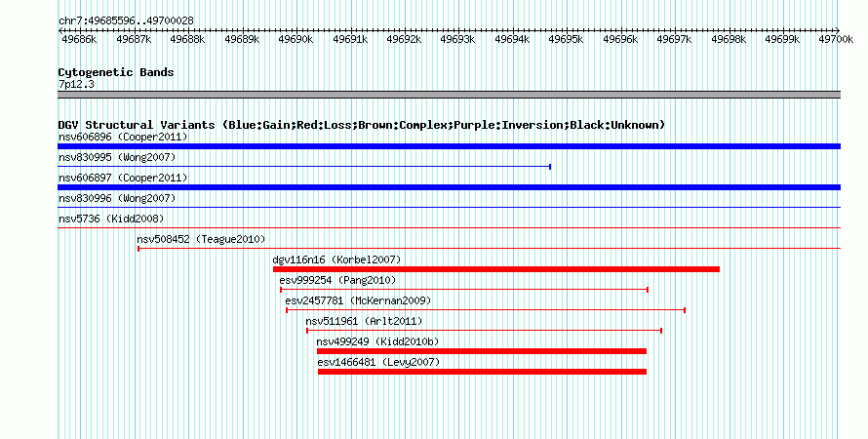Click the 49691k ruler tick label
This screenshot has width=868, height=439.
coord(350,39)
